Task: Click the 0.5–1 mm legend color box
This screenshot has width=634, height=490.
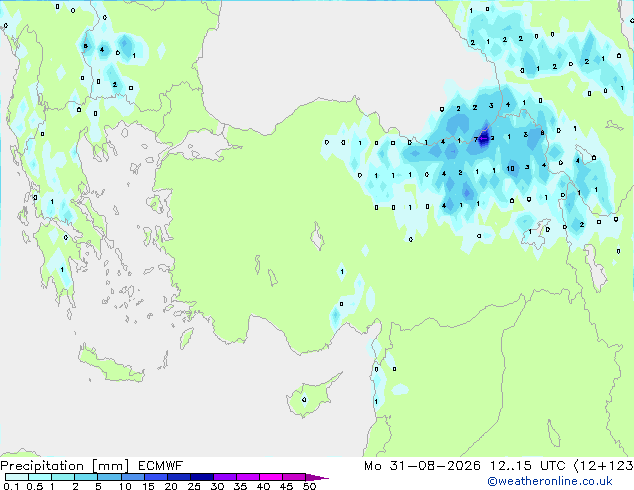Action: pos(40,477)
